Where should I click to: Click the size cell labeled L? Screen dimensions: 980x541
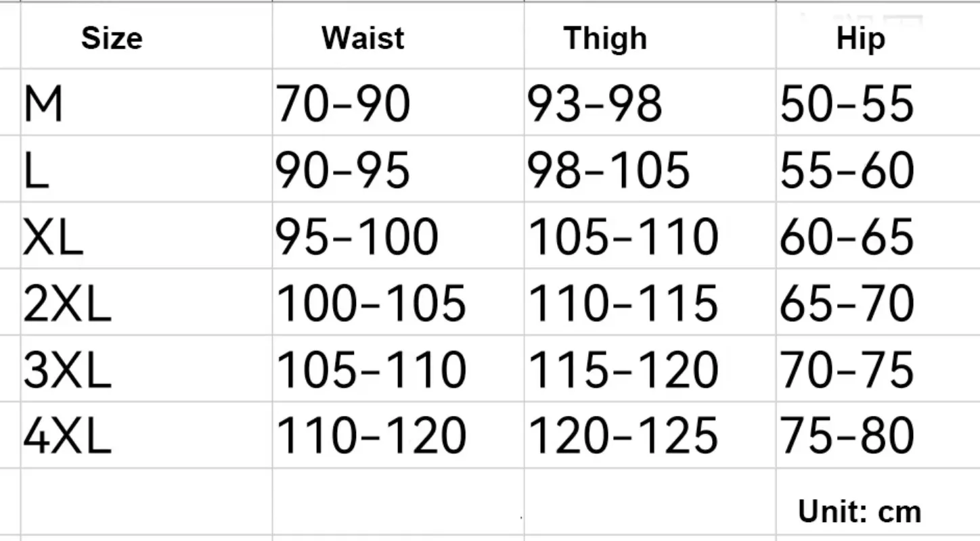146,169
